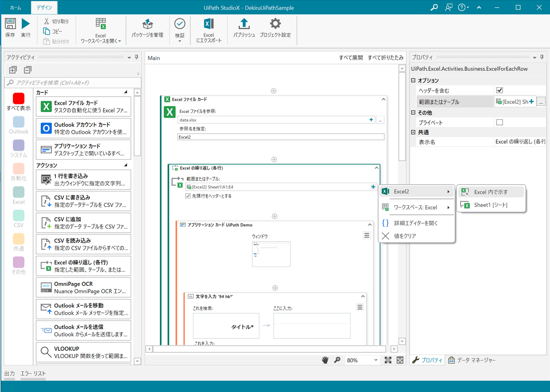The image size is (550, 392).
Task: Select CSV に書き込み activity
Action: pyautogui.click(x=83, y=201)
